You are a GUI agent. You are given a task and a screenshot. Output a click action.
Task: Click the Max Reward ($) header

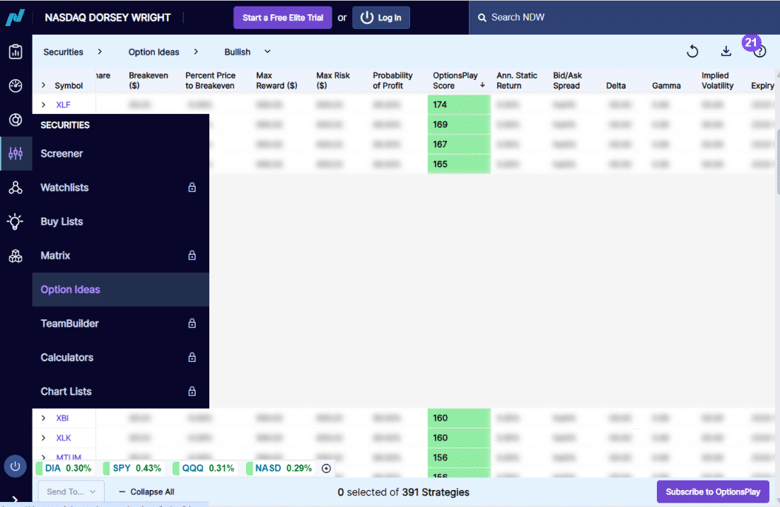click(x=277, y=81)
